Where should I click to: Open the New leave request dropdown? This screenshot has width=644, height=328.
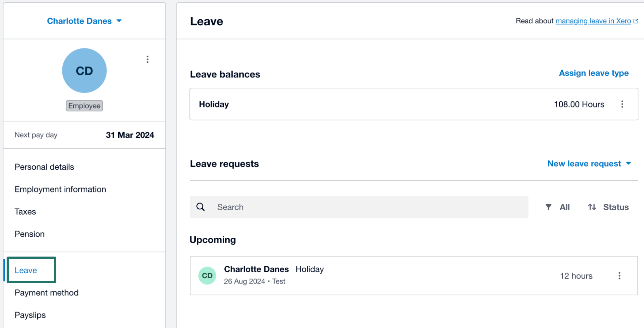click(589, 164)
